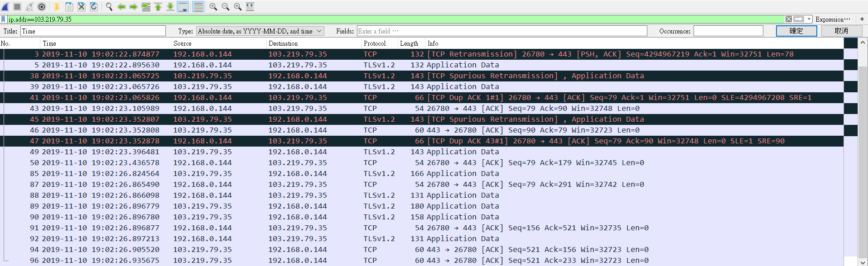Reset text to normal size
868x266 pixels.
point(238,7)
